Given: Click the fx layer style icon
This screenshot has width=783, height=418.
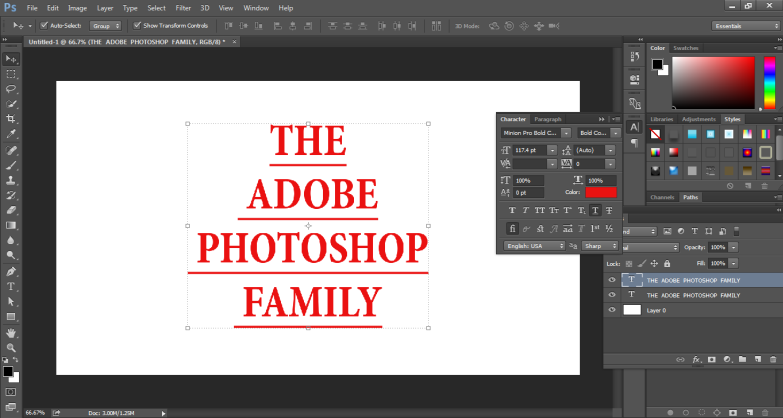Looking at the screenshot, I should coord(696,359).
